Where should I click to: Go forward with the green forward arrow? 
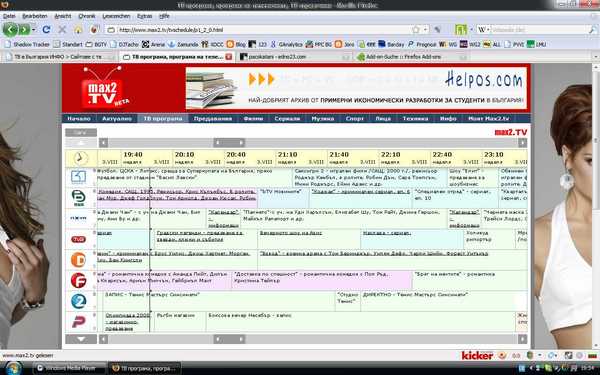24,29
